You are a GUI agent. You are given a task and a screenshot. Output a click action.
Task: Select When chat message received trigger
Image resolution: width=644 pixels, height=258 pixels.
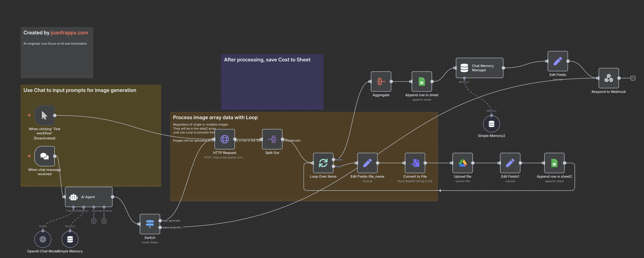point(44,156)
